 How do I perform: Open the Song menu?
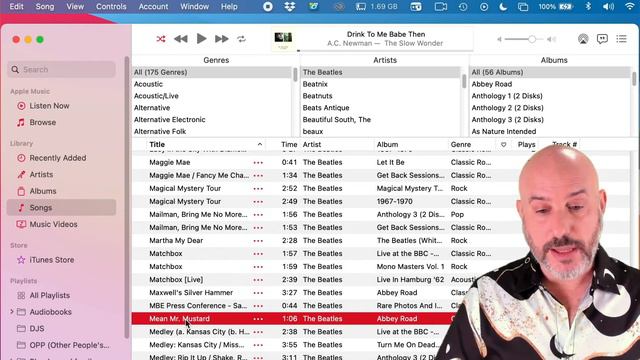coord(44,7)
